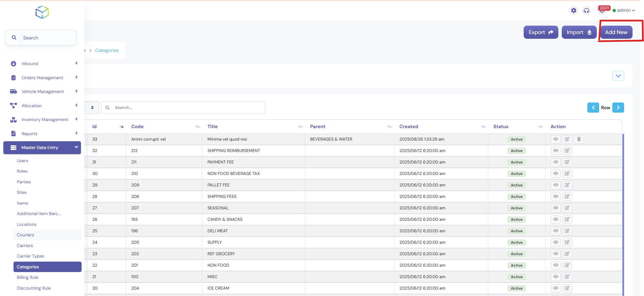Click the edit icon for PALLET FEE

point(567,185)
